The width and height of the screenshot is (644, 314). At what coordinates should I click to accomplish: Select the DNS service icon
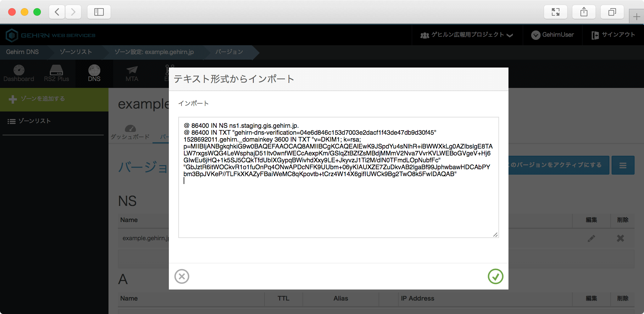tap(94, 73)
